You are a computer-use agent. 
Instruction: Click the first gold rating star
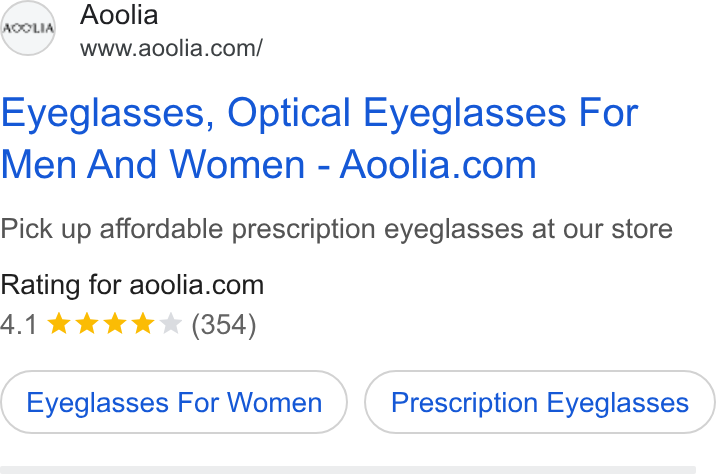click(x=59, y=323)
